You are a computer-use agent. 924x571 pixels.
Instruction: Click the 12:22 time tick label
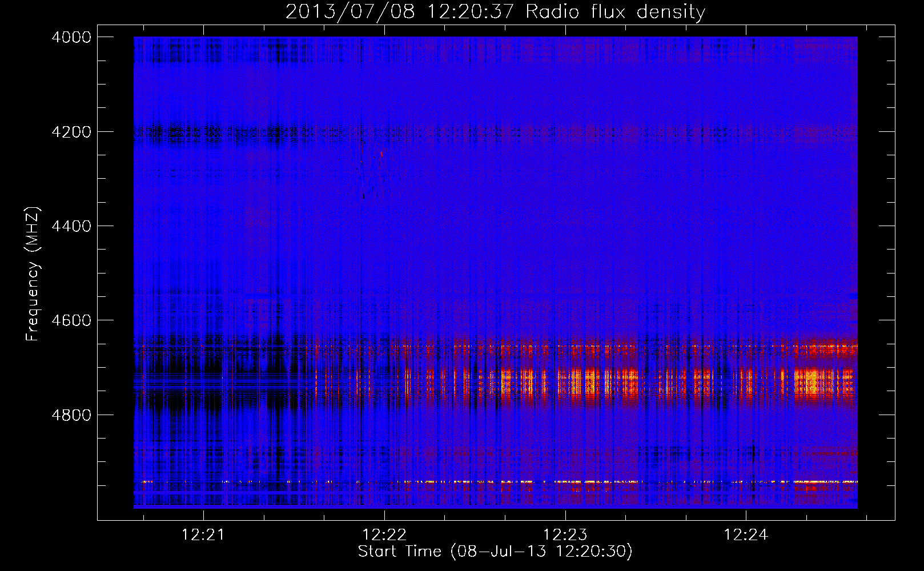click(x=384, y=535)
